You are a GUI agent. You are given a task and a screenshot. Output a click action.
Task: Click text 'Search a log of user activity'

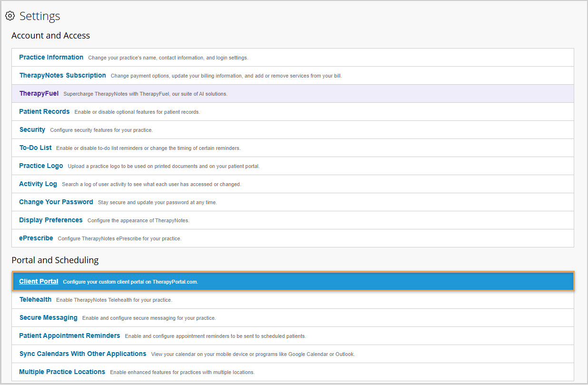pyautogui.click(x=95, y=184)
